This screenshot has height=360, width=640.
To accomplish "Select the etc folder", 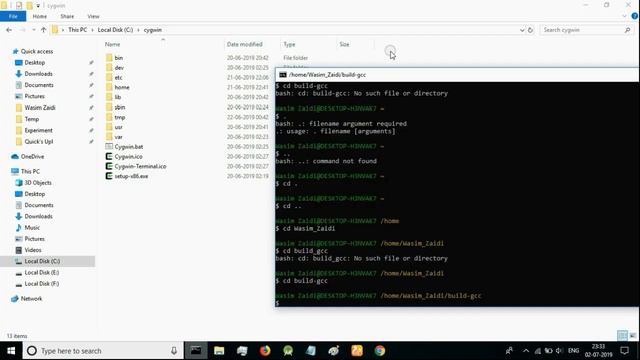I will [x=118, y=77].
